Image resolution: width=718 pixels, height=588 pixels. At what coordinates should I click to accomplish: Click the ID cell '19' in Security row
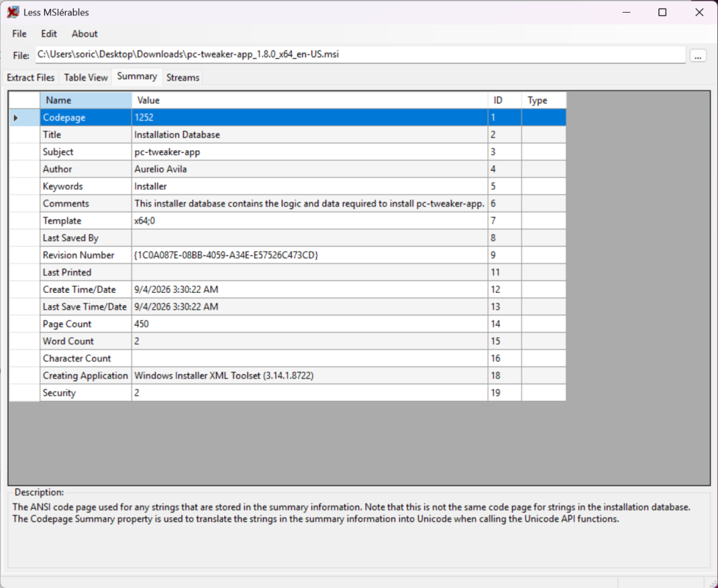click(505, 392)
